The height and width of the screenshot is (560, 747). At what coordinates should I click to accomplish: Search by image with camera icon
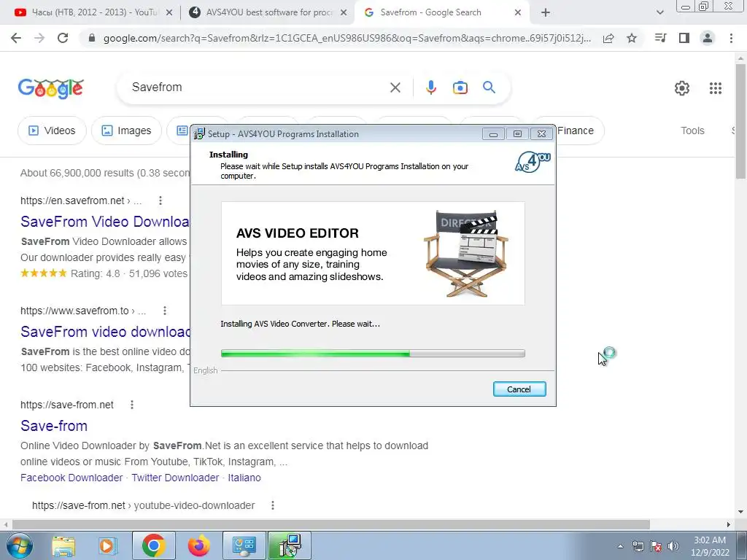pyautogui.click(x=460, y=87)
